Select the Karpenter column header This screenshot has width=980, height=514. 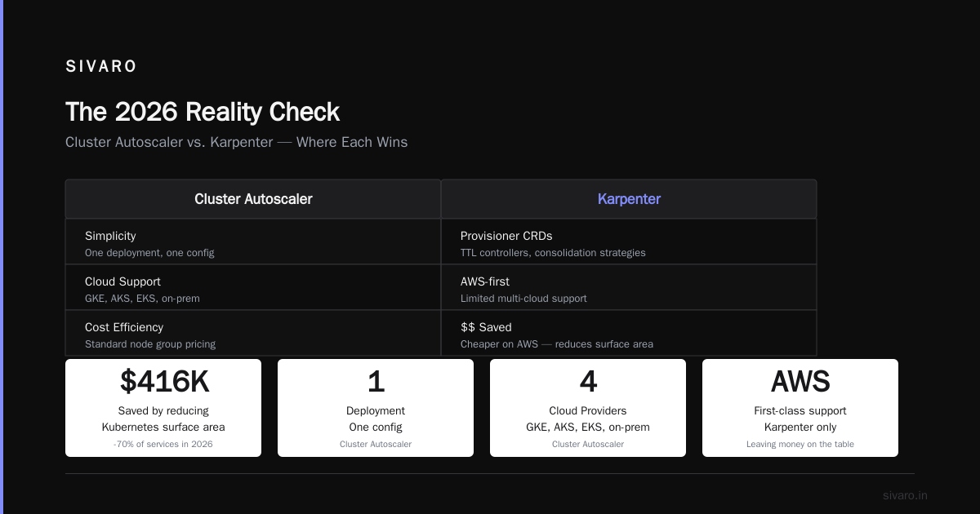tap(629, 199)
